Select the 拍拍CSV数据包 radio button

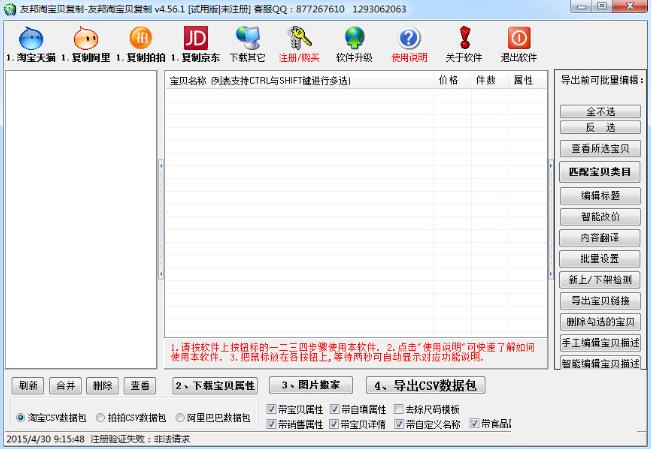100,417
